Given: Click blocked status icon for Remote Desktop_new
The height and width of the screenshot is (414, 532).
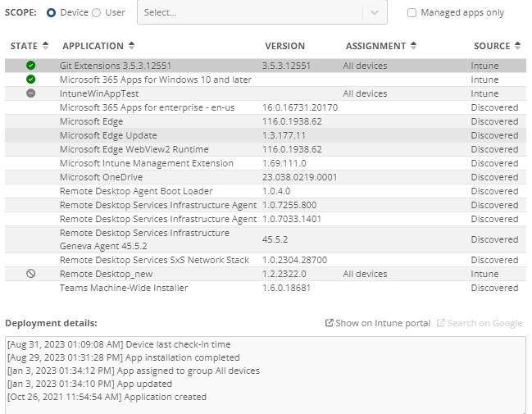Looking at the screenshot, I should coord(31,274).
